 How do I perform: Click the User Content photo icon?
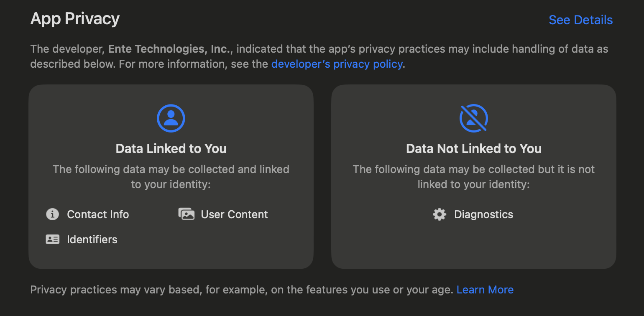coord(187,214)
